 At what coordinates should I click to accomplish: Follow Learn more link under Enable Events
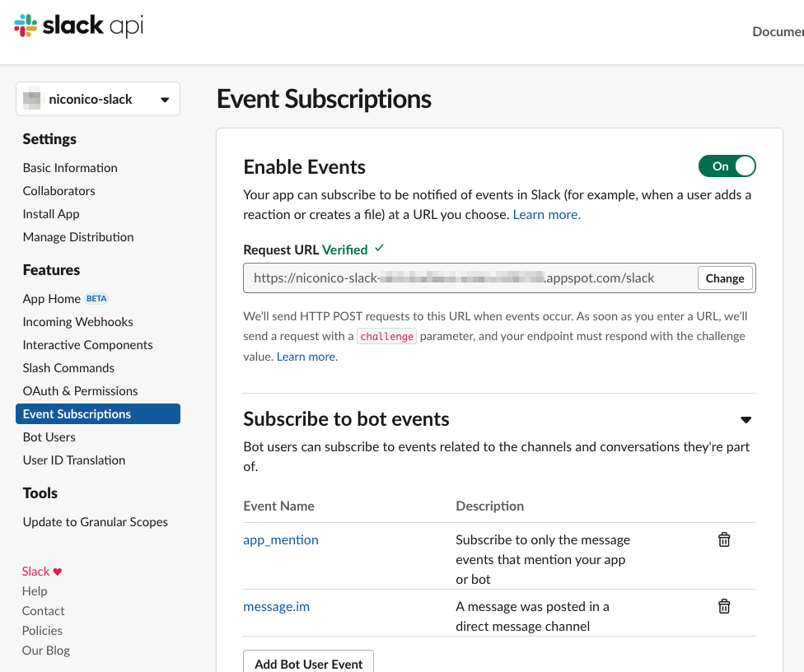point(547,215)
